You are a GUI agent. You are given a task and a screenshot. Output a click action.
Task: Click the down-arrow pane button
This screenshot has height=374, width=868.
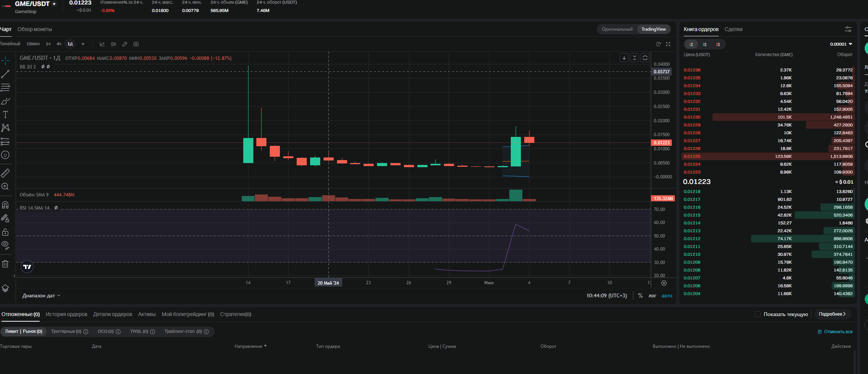tap(624, 58)
